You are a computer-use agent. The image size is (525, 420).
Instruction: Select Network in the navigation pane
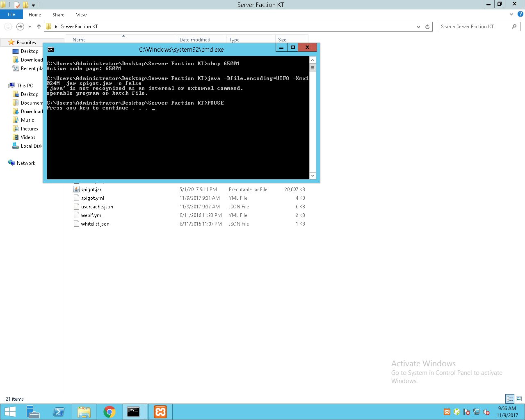[x=26, y=163]
